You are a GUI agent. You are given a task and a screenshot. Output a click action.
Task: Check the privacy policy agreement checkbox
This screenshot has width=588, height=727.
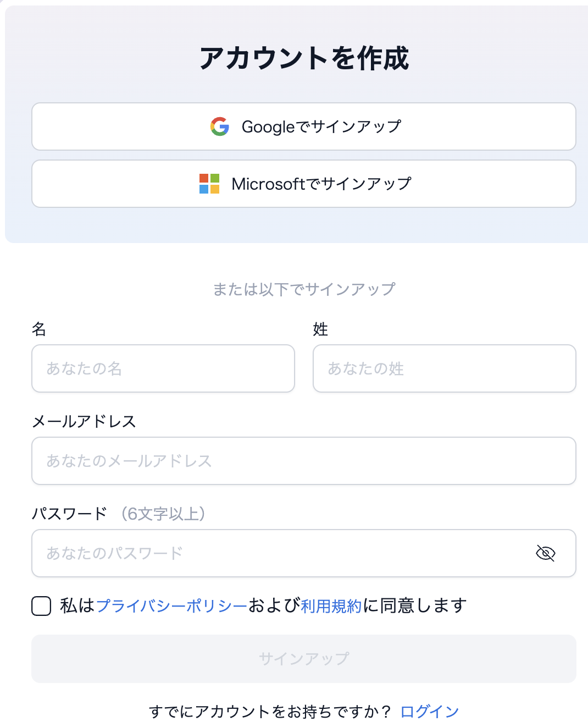coord(41,606)
